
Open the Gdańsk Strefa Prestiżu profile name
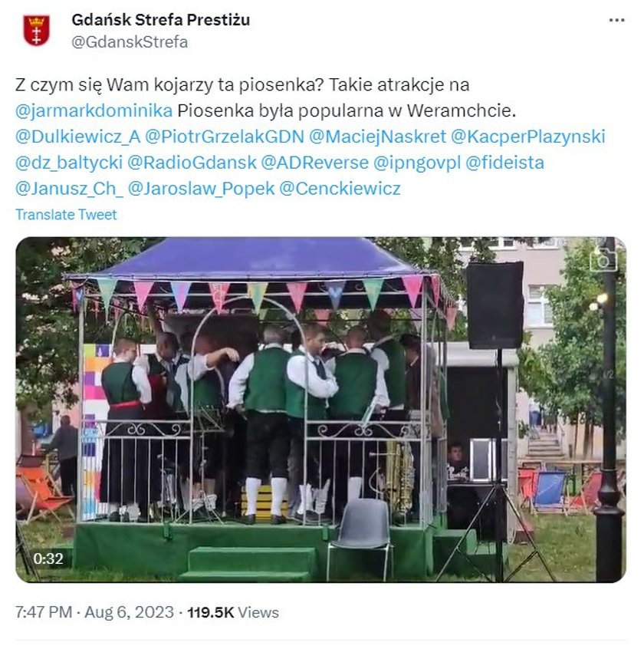point(161,19)
